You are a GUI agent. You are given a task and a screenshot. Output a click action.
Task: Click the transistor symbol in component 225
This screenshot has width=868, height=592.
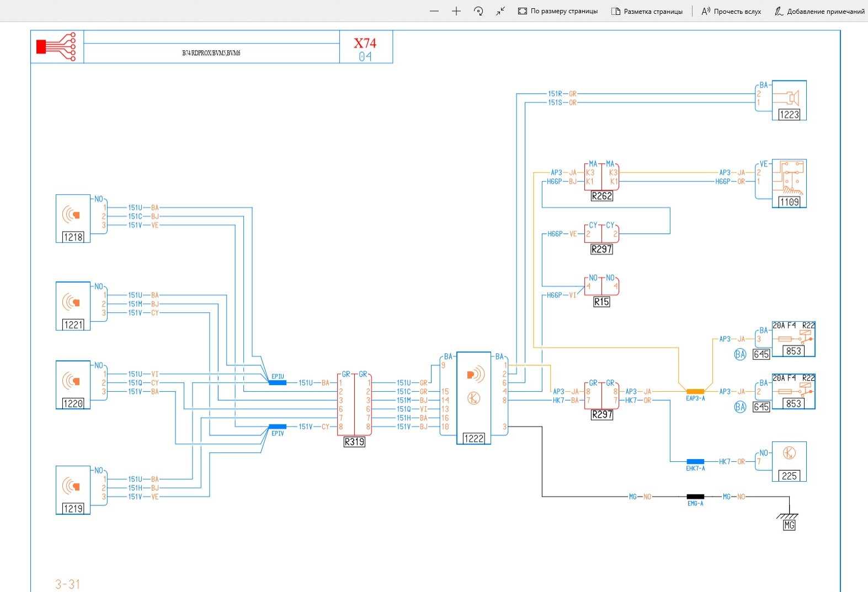point(789,454)
